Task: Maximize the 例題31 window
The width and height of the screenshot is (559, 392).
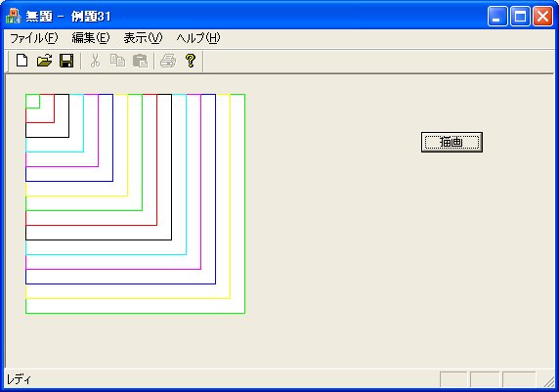Action: [x=520, y=17]
